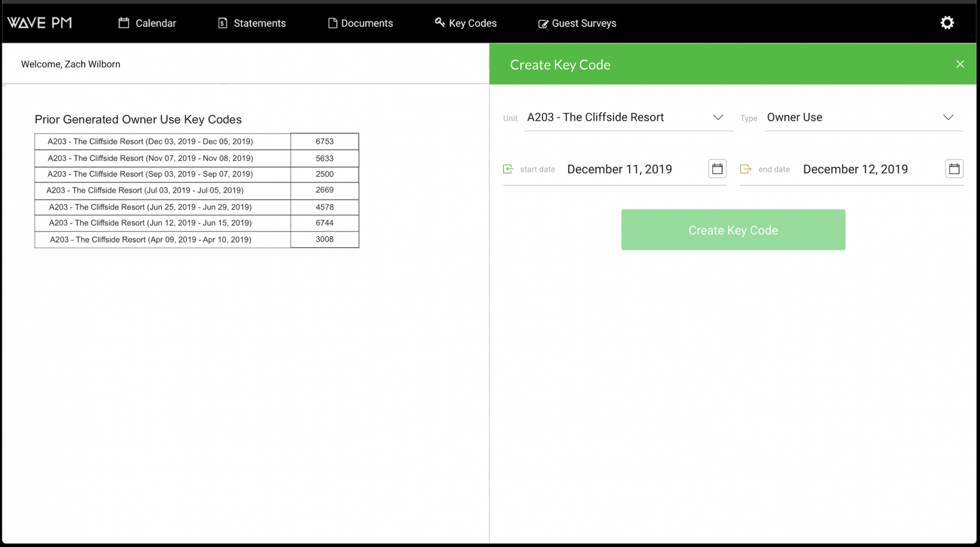The height and width of the screenshot is (547, 980).
Task: Open the start date calendar picker icon
Action: [717, 168]
